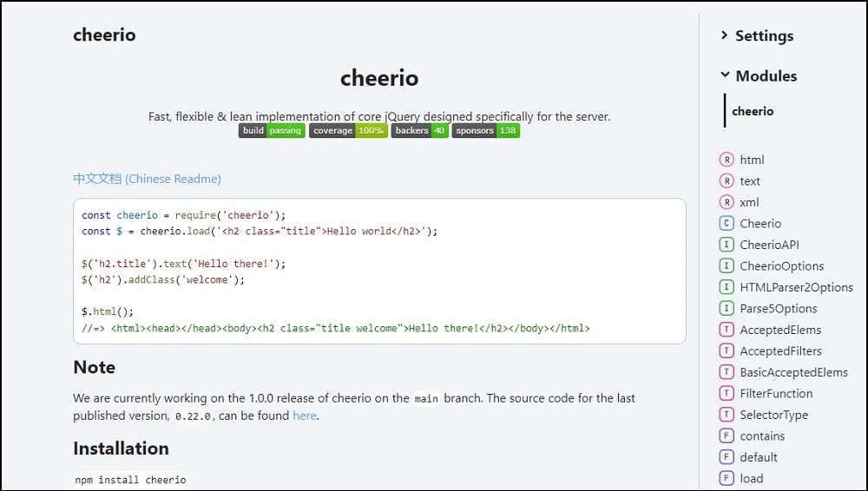Viewport: 868px width, 491px height.
Task: Click the inline 'main' branch code
Action: coord(426,398)
